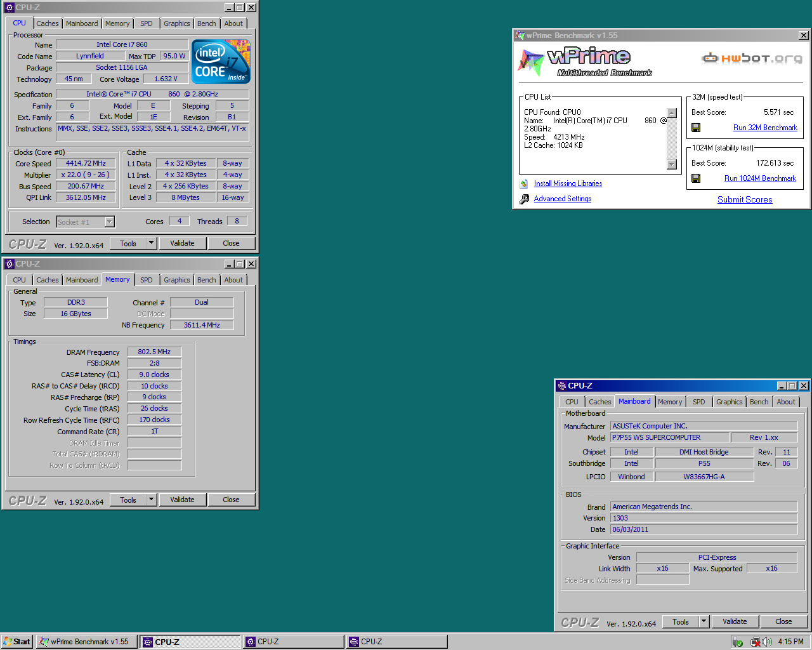Click the NB Frequency value 3611.4 MHz
812x650 pixels.
tap(202, 325)
